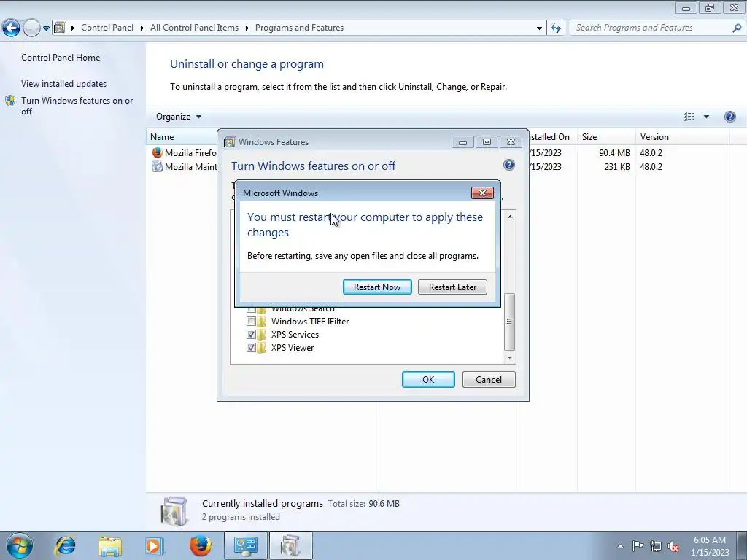
Task: Click the address bar Control Panel icon
Action: click(x=60, y=28)
